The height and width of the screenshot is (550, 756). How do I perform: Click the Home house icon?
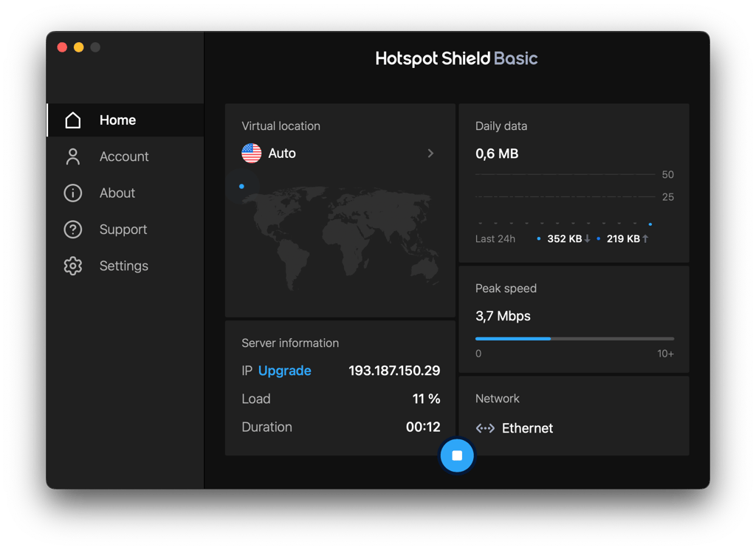pos(73,120)
